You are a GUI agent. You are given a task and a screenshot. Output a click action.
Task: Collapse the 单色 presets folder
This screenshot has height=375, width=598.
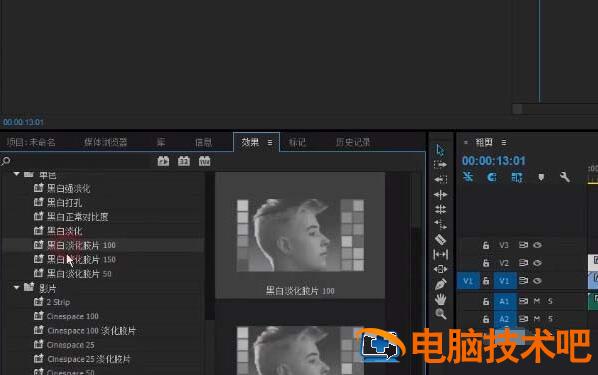click(16, 174)
